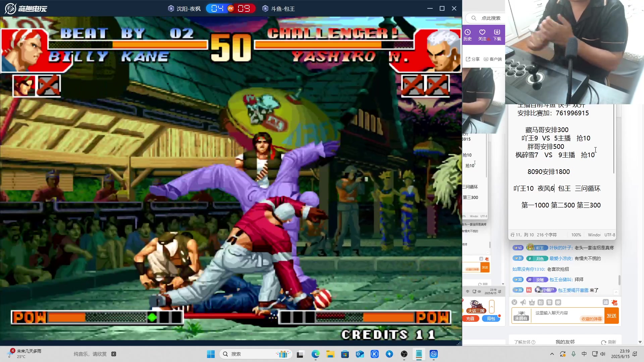The image size is (644, 362).
Task: Click UTF-8 encoding in notepad status bar
Action: pyautogui.click(x=609, y=235)
